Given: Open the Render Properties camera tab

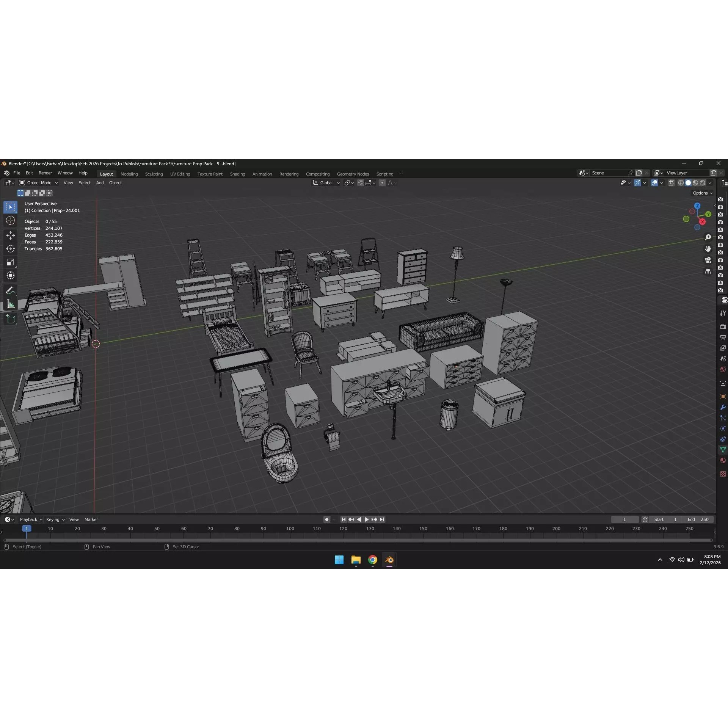Looking at the screenshot, I should pos(723,326).
